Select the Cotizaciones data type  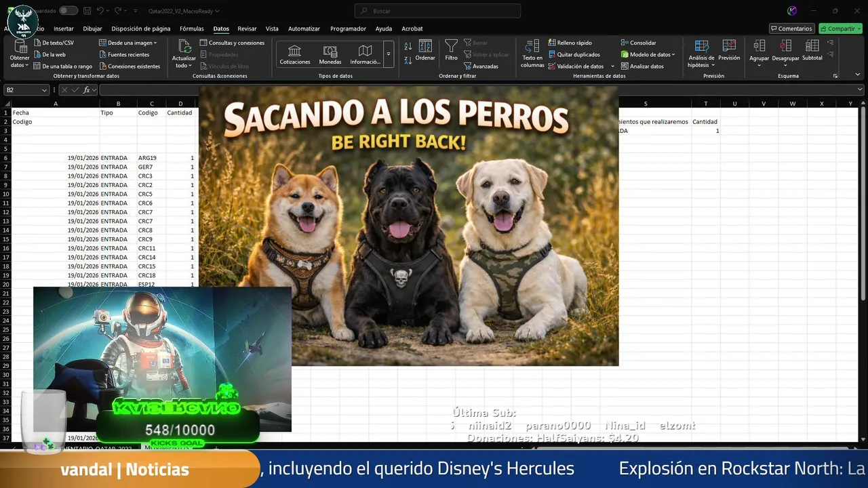pyautogui.click(x=295, y=54)
